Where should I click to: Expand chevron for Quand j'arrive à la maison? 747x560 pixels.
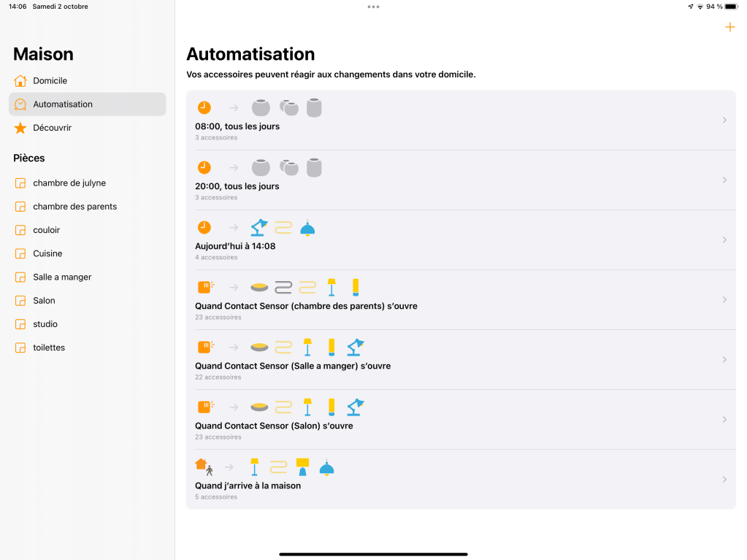(x=724, y=479)
